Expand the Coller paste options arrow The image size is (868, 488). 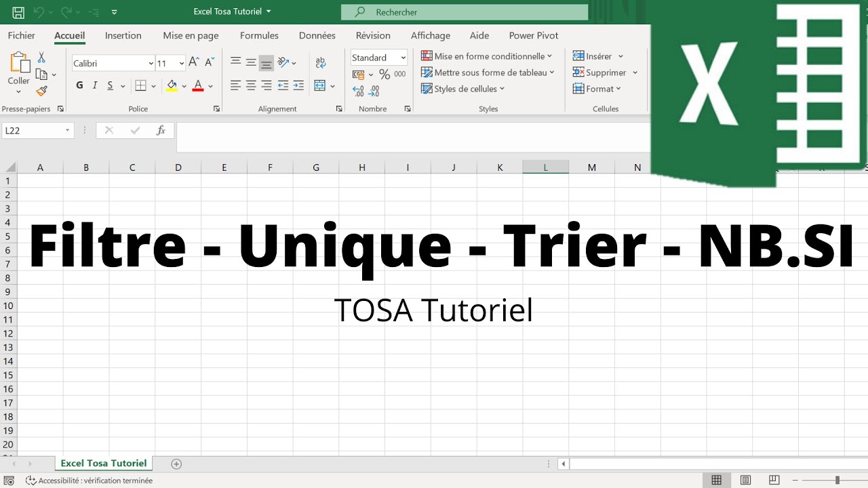pyautogui.click(x=19, y=91)
